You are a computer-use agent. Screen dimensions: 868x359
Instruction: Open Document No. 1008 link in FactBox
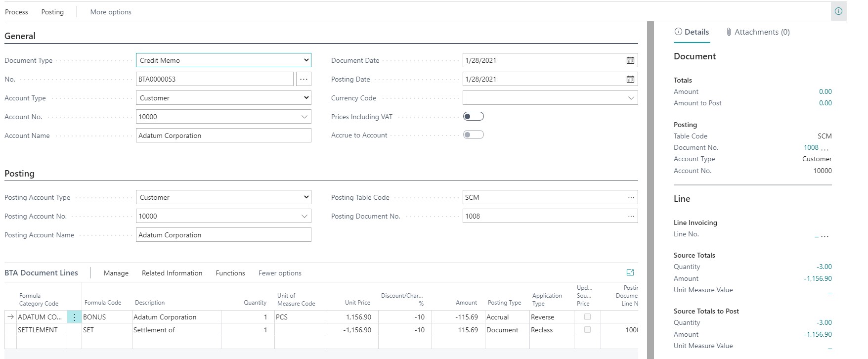pos(811,147)
